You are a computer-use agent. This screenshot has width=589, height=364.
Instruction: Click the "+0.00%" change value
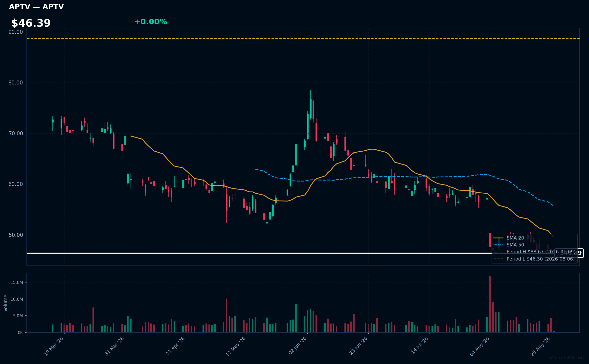(x=151, y=22)
